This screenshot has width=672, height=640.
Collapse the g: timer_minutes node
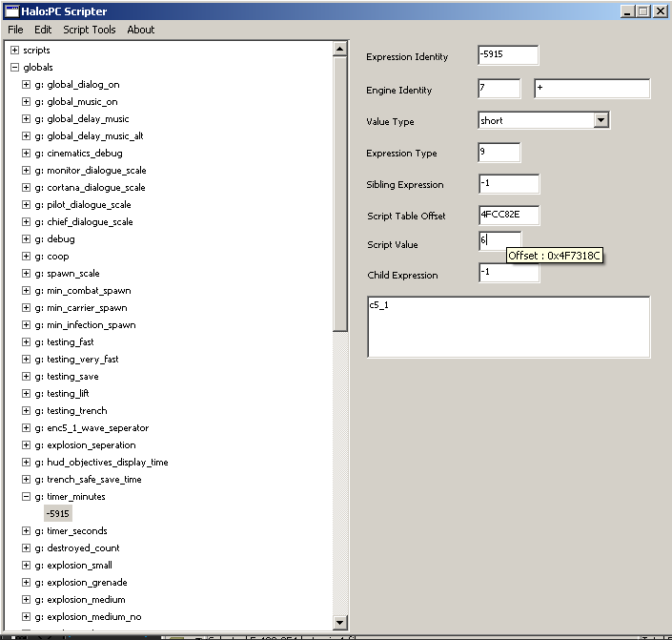click(27, 497)
